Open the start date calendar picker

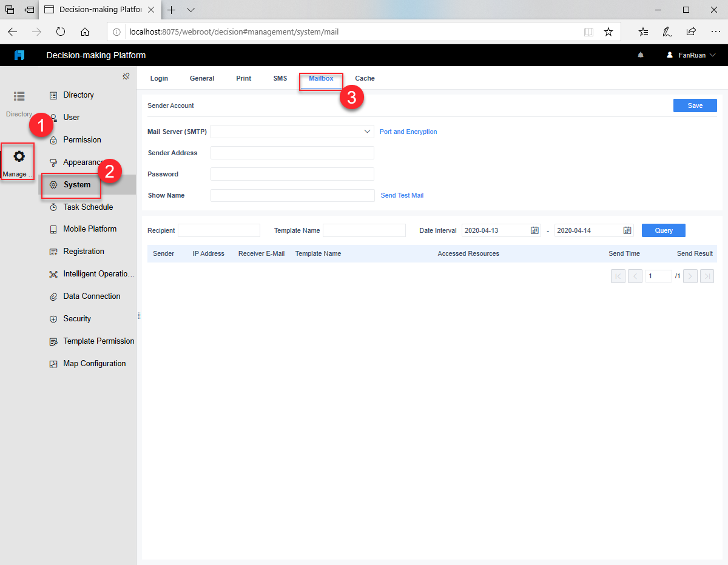[534, 230]
